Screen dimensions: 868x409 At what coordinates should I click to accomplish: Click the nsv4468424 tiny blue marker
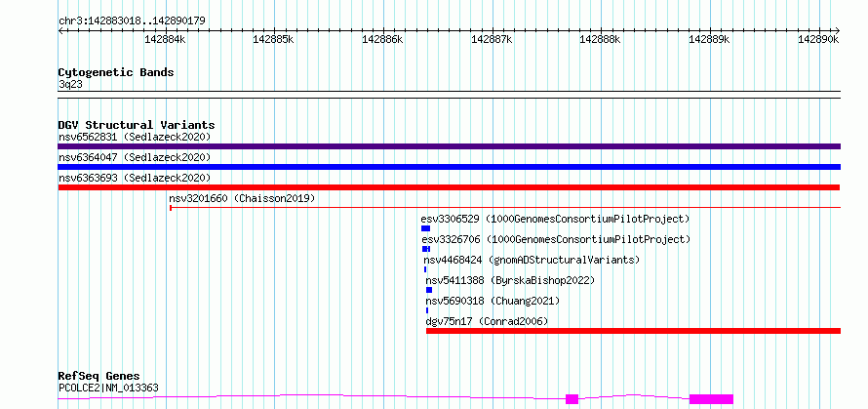tap(425, 269)
